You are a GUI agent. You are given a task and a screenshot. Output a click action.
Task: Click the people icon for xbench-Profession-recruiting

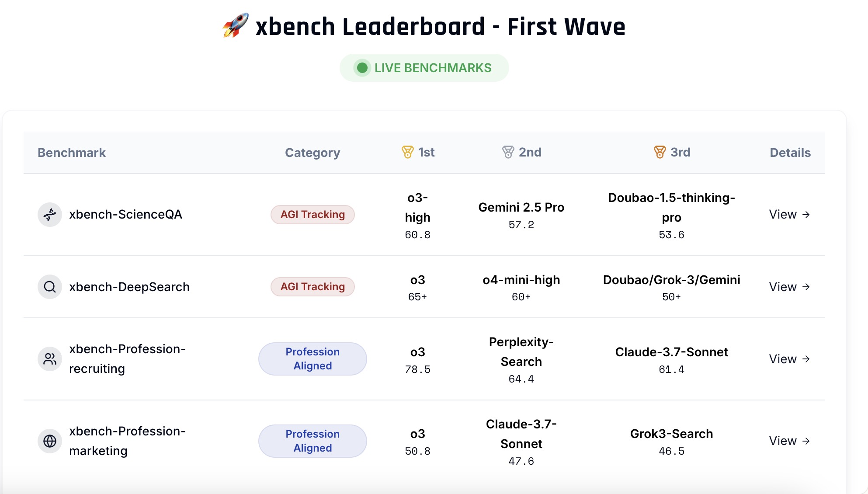tap(50, 359)
